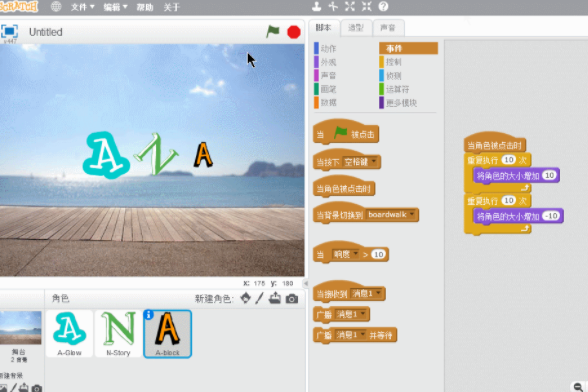Choose new sprite from library icon
Screen dimensions: 588x392
(x=245, y=298)
